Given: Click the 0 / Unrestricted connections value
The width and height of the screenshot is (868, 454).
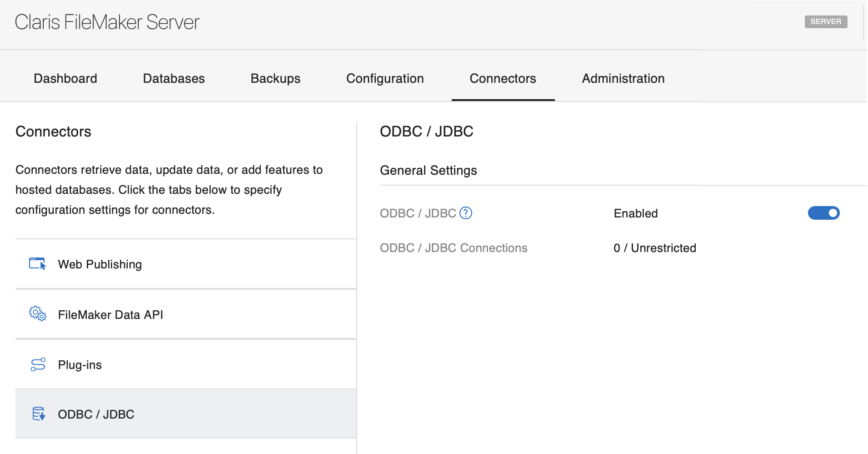Looking at the screenshot, I should (x=654, y=248).
